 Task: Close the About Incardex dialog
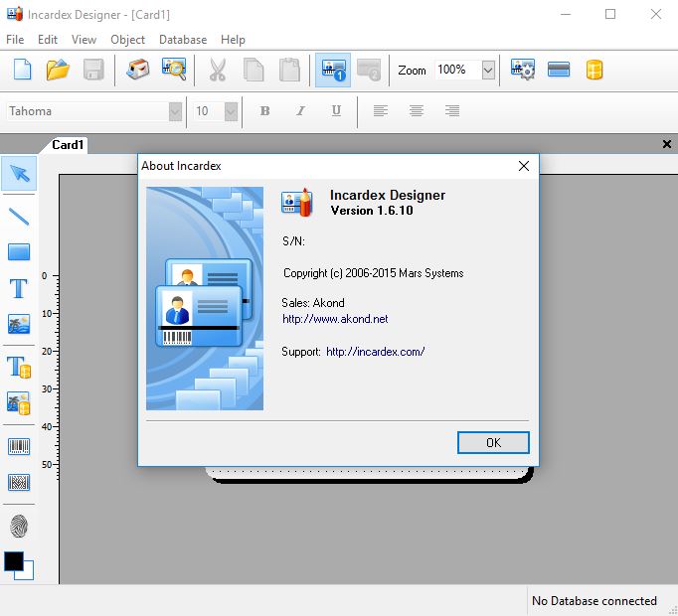524,166
